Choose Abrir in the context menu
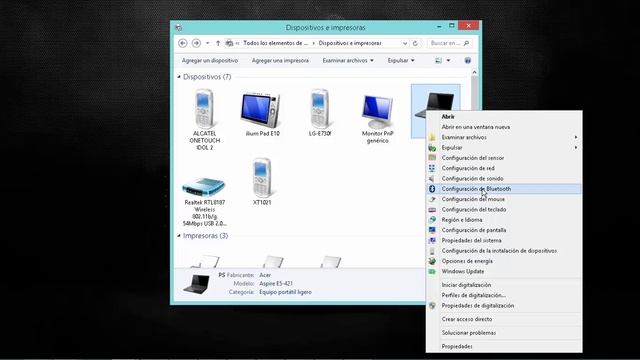The height and width of the screenshot is (360, 640). click(x=447, y=116)
